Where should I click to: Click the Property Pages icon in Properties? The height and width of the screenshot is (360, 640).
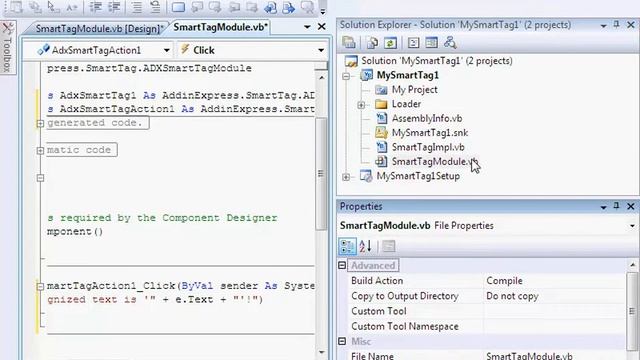click(389, 247)
